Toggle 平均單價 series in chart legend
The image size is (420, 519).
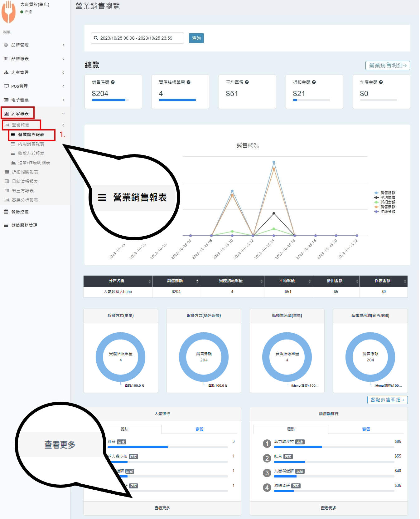tap(385, 198)
